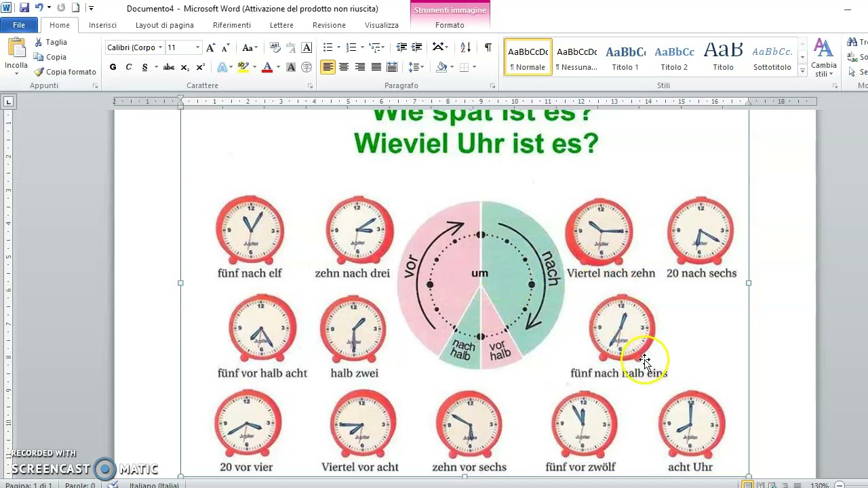Screen dimensions: 868x488
Task: Click the Save icon in the quick access toolbar
Action: point(24,8)
